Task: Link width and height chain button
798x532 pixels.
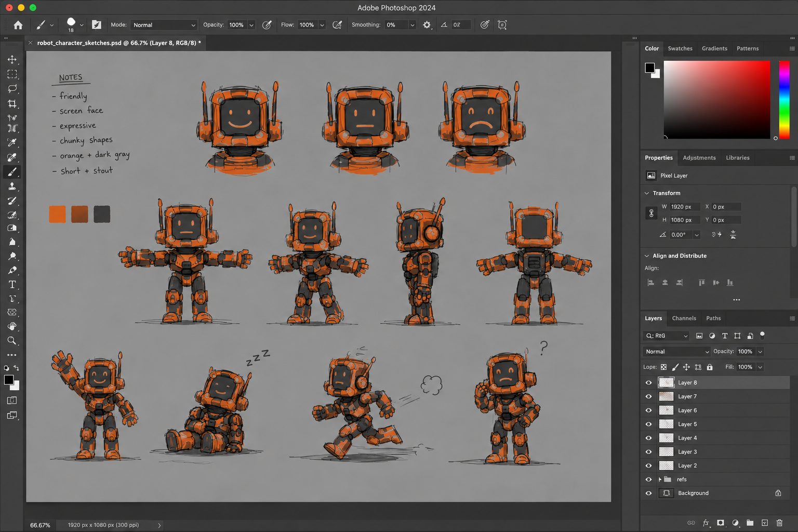Action: pyautogui.click(x=651, y=213)
